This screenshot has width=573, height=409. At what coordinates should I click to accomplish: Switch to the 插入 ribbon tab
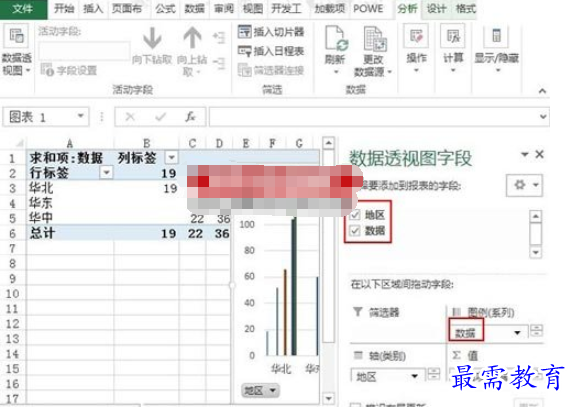[93, 8]
